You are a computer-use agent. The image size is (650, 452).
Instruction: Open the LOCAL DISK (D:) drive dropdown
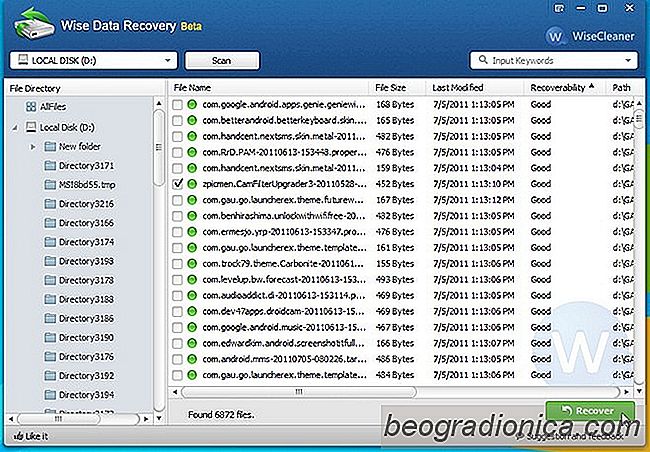94,61
